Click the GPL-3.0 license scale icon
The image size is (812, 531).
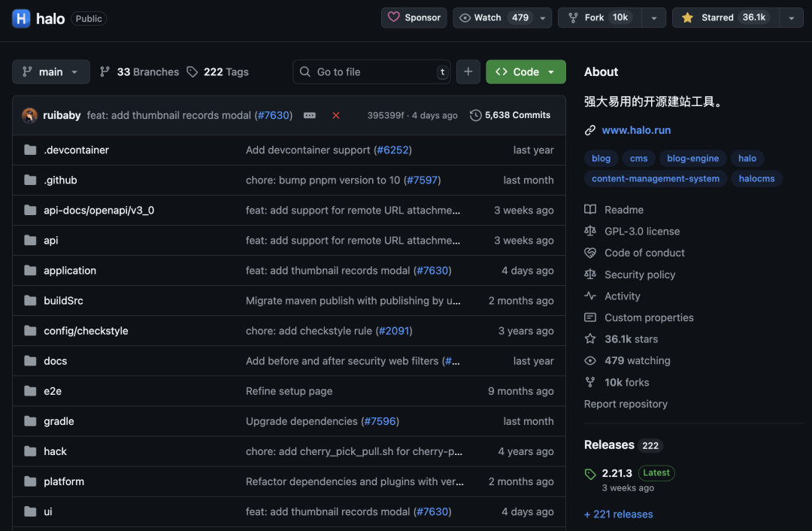590,231
